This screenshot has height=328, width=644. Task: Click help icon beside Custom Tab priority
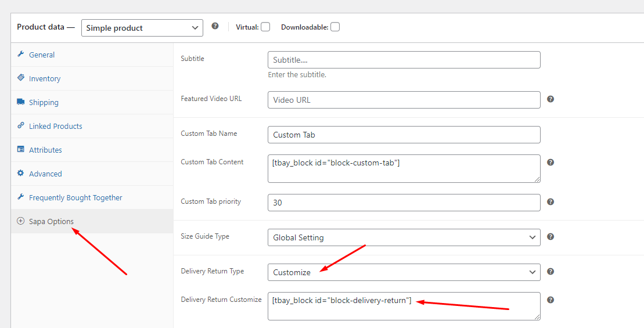coord(551,202)
